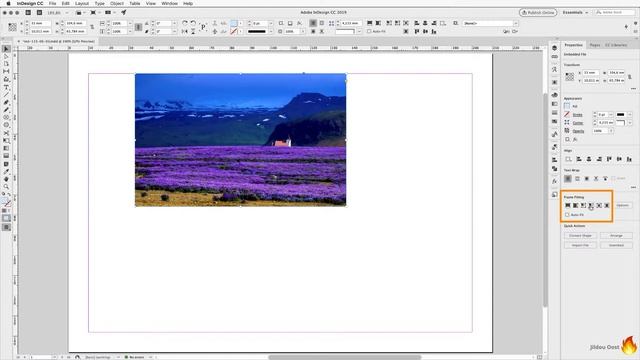Open the Essentials workspace switcher

(x=575, y=12)
